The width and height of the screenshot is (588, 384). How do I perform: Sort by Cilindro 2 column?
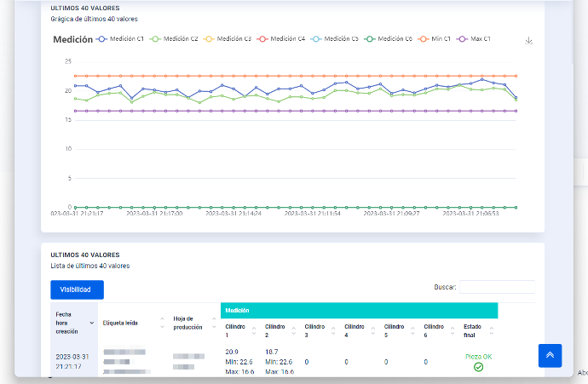pos(280,331)
